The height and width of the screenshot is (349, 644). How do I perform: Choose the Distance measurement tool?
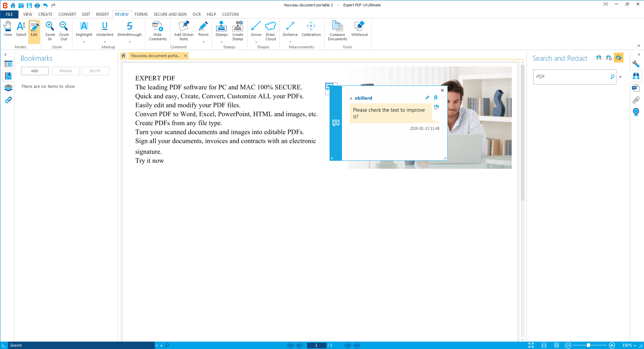click(x=290, y=29)
